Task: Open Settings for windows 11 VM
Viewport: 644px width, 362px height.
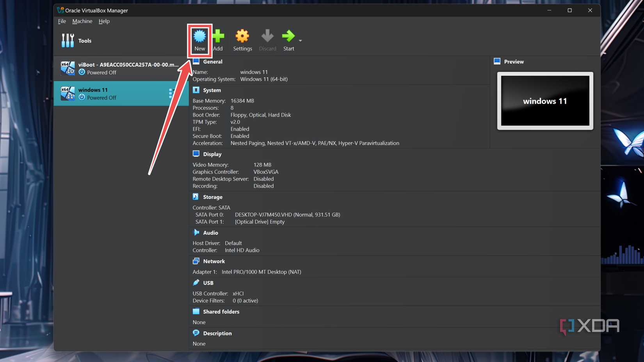Action: (x=242, y=37)
